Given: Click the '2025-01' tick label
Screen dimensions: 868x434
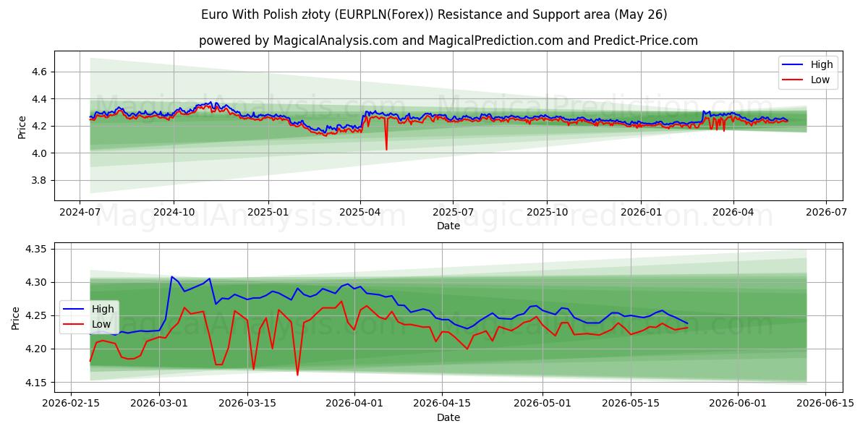Looking at the screenshot, I should [x=268, y=213].
